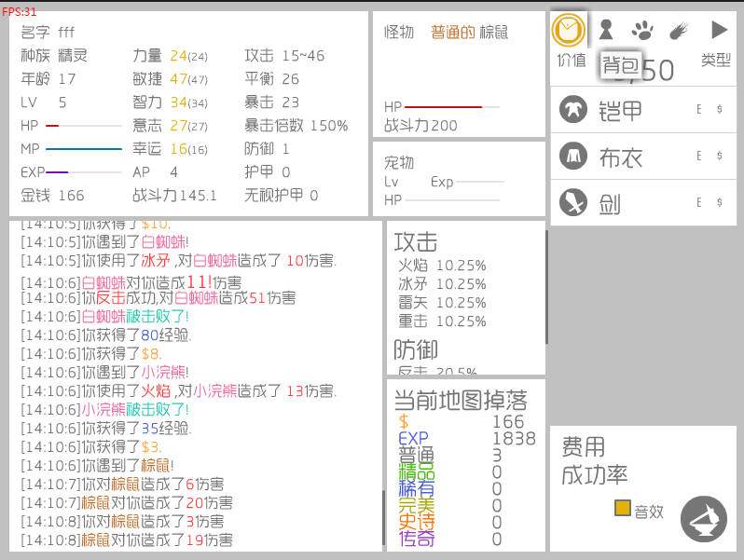Screen dimensions: 744x560
Task: Click the anvil forge button
Action: pos(703,519)
